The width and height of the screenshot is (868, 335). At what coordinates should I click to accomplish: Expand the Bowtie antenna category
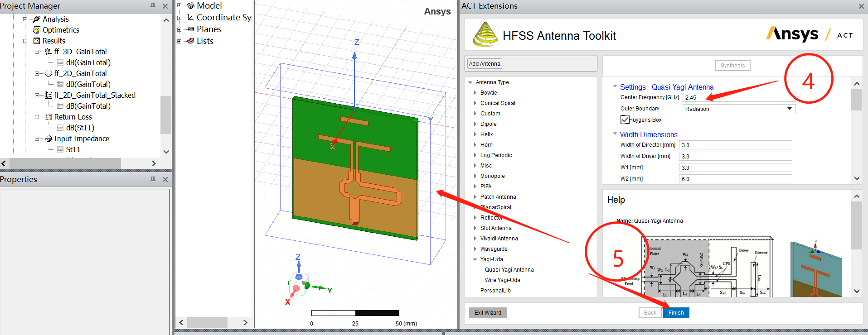click(475, 92)
